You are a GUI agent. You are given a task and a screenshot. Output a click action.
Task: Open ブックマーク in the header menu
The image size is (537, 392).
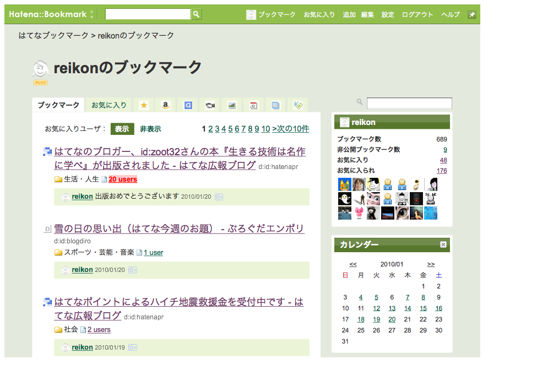pyautogui.click(x=276, y=14)
